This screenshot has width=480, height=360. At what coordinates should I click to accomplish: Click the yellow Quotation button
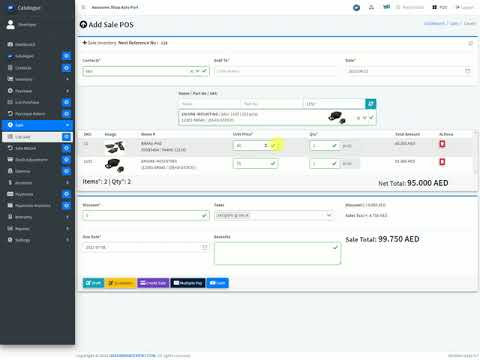pos(121,283)
